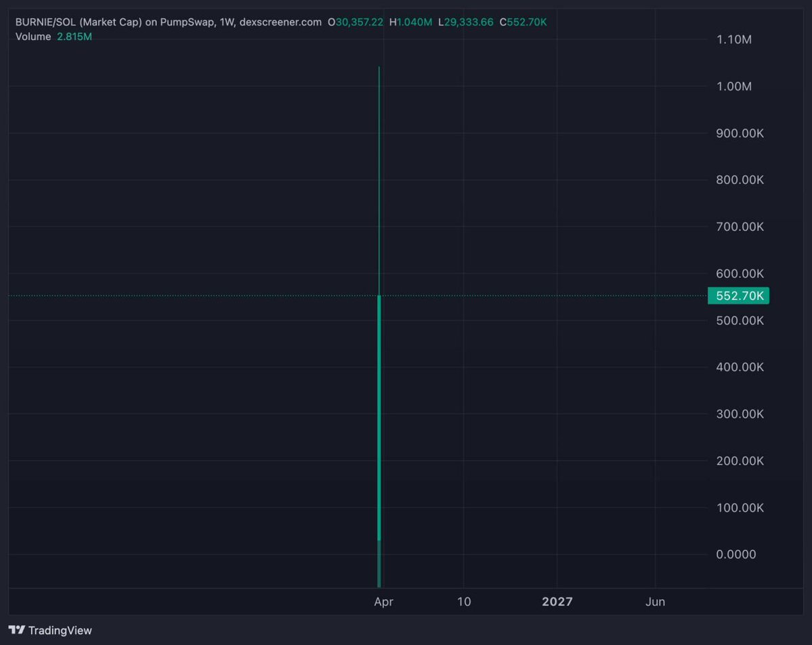This screenshot has height=645, width=812.
Task: Click the Apr label on time axis
Action: click(383, 602)
